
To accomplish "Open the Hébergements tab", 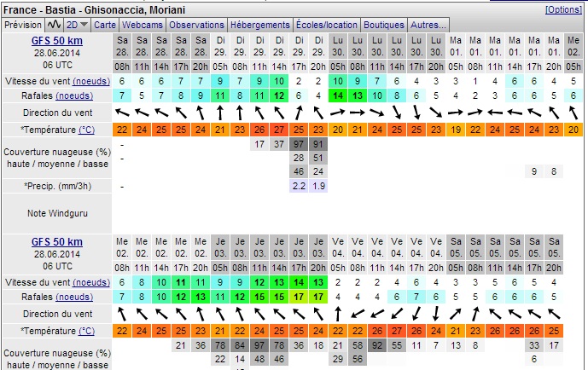I will point(259,26).
